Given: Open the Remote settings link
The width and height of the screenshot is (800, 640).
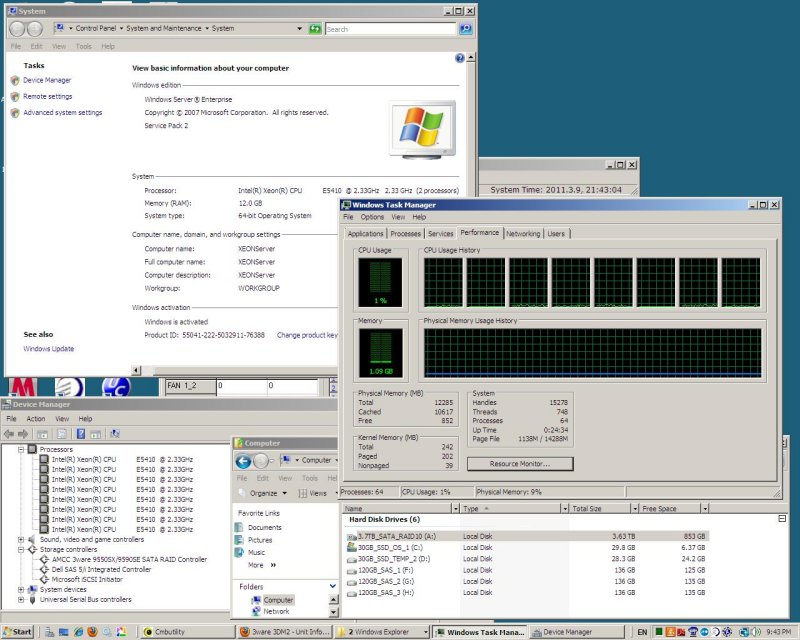Looking at the screenshot, I should point(47,96).
